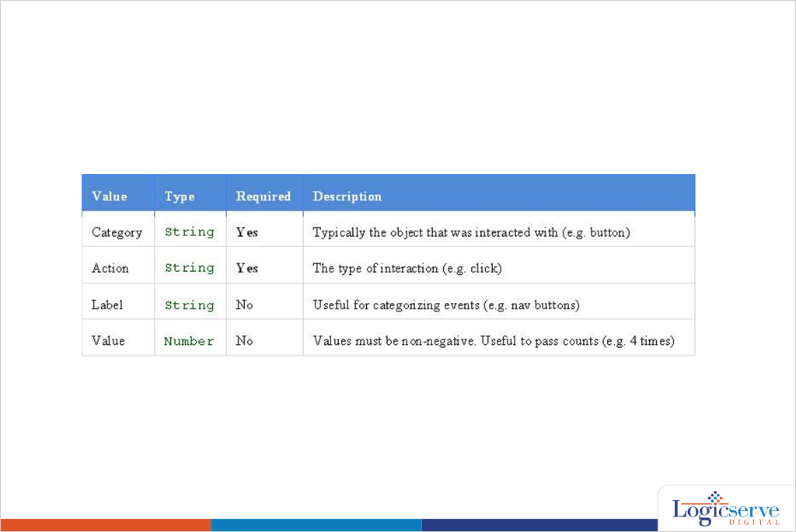Click the Logicserve Digital logo
The width and height of the screenshot is (796, 532).
point(725,509)
